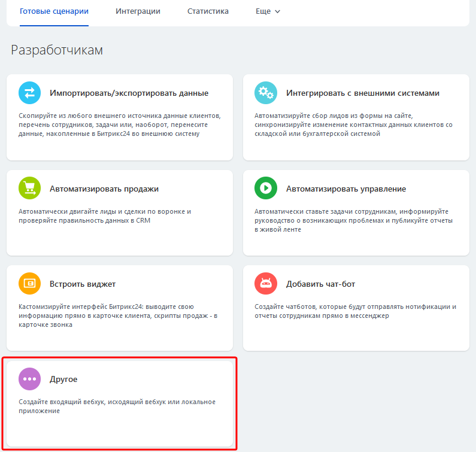Screen dimensions: 476x452
Task: Click the description 'Кастомизируйте интерфейс Битрикс24'
Action: (x=118, y=316)
